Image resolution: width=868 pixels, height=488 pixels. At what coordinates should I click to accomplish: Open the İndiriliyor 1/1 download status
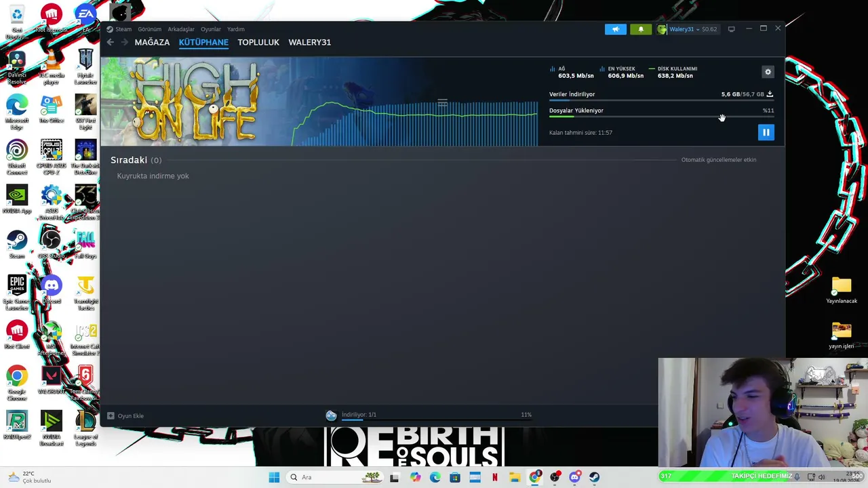click(359, 414)
